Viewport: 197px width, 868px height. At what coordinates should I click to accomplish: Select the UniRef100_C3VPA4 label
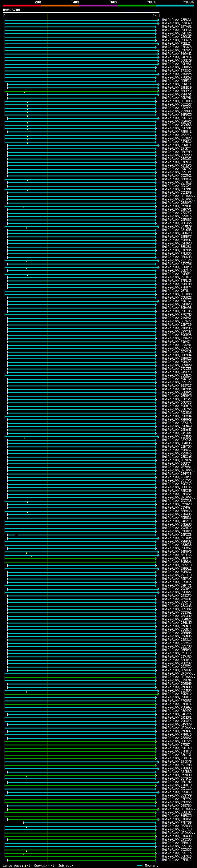coord(176,507)
